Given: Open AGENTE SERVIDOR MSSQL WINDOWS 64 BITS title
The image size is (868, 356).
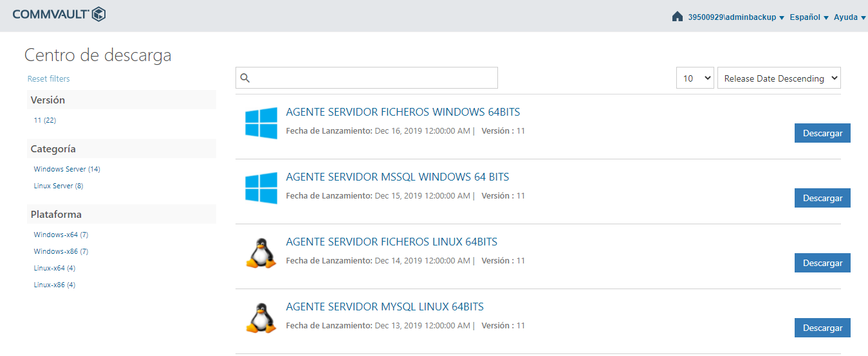Looking at the screenshot, I should tap(398, 177).
